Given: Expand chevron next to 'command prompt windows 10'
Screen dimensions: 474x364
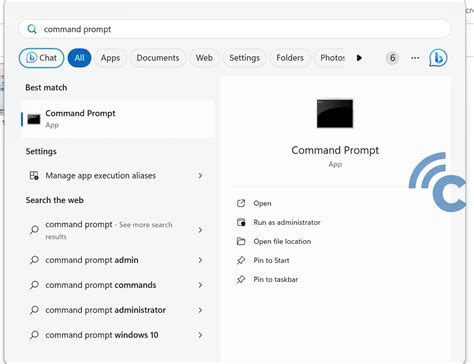Looking at the screenshot, I should click(x=200, y=335).
